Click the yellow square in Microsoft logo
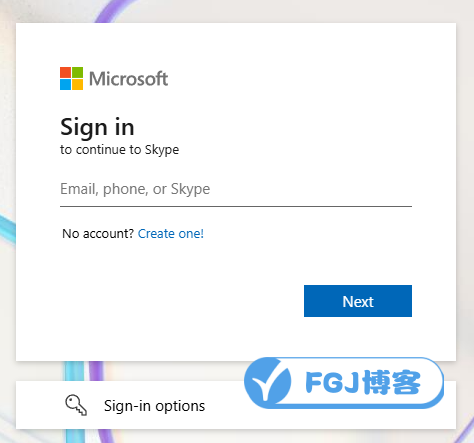This screenshot has width=474, height=443. click(x=78, y=85)
